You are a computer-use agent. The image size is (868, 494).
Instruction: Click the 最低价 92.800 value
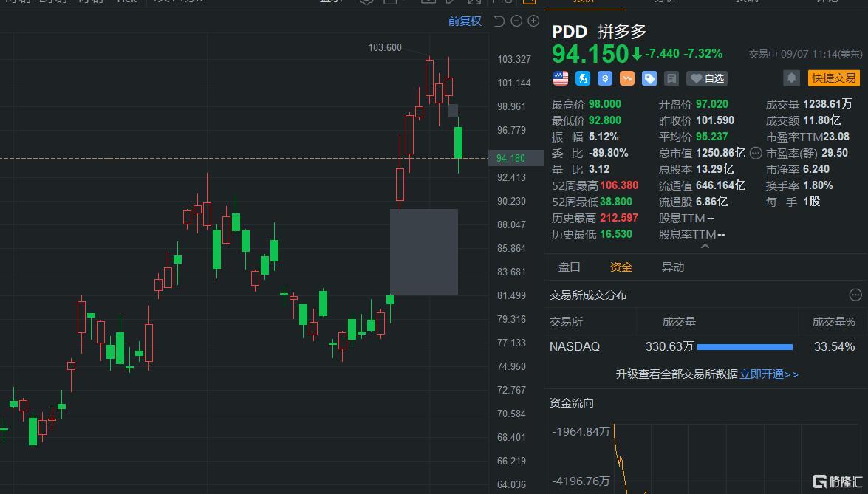[x=604, y=120]
